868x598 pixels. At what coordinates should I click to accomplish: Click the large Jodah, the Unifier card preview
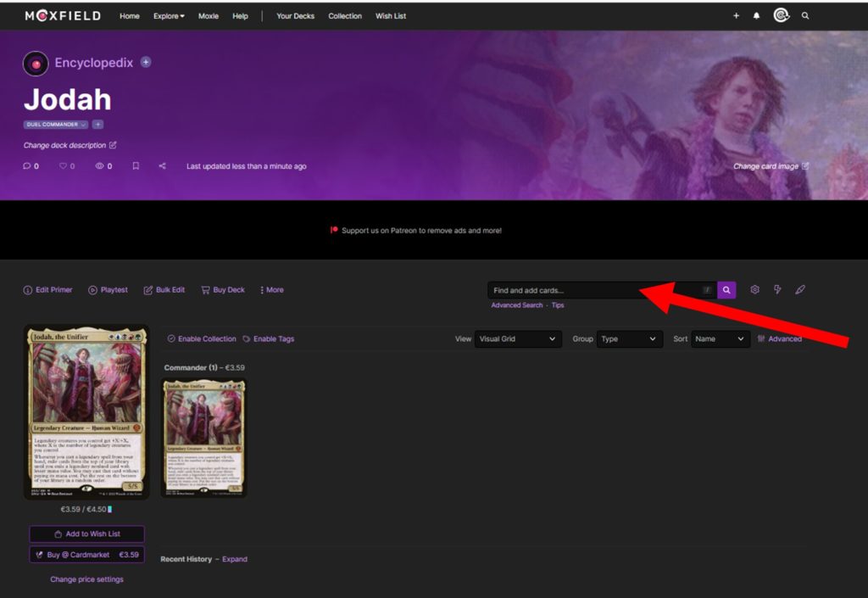pyautogui.click(x=86, y=412)
